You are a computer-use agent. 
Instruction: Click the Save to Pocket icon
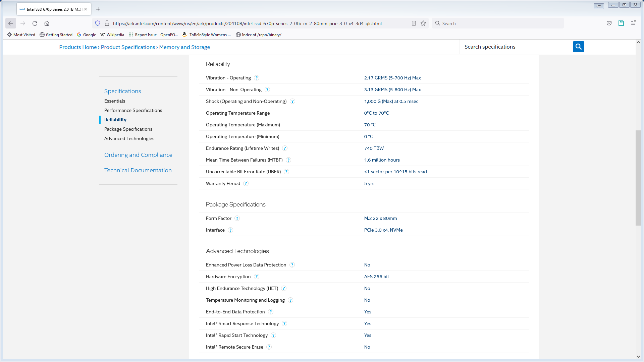tap(609, 23)
